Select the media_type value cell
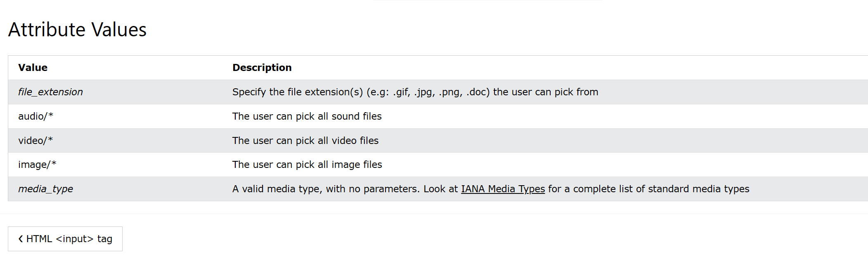868x257 pixels. [x=45, y=189]
